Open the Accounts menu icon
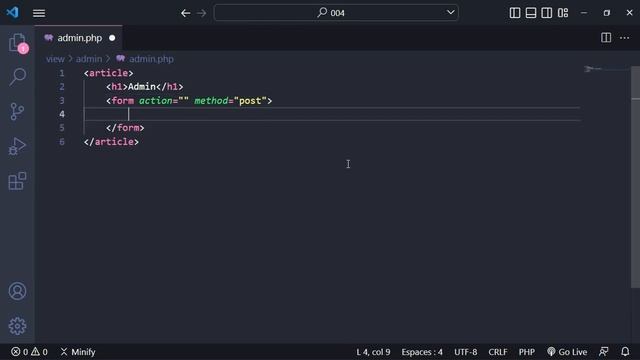 pos(17,291)
